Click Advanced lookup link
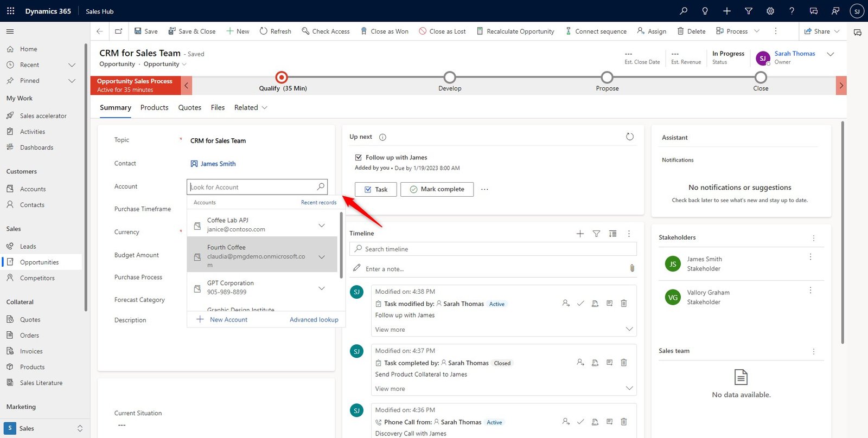The image size is (868, 438). click(x=314, y=320)
